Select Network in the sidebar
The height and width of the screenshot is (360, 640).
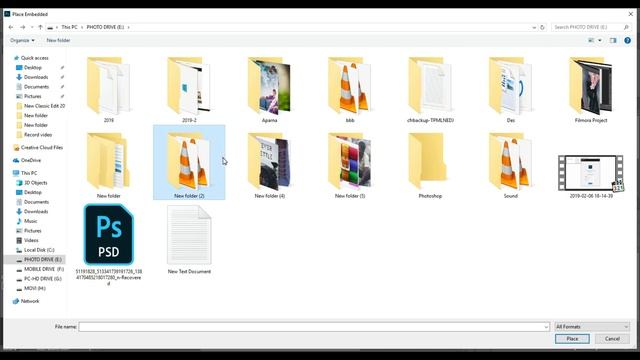click(x=30, y=301)
